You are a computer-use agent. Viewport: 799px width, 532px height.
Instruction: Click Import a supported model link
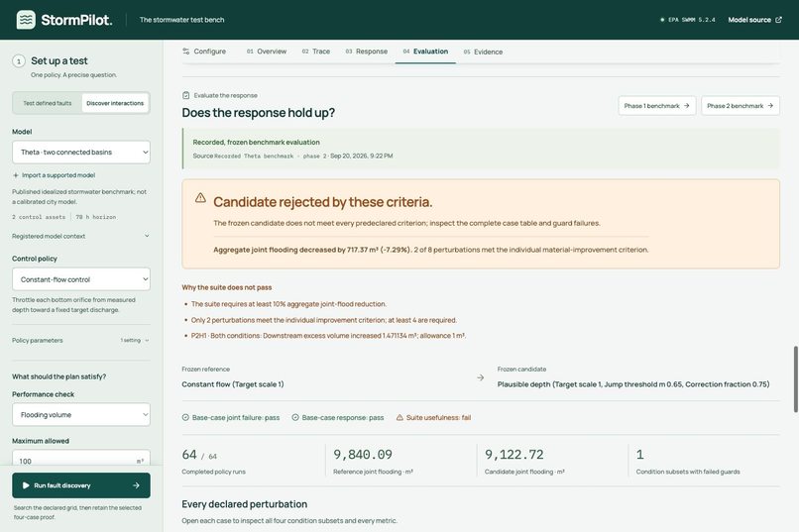[x=54, y=175]
